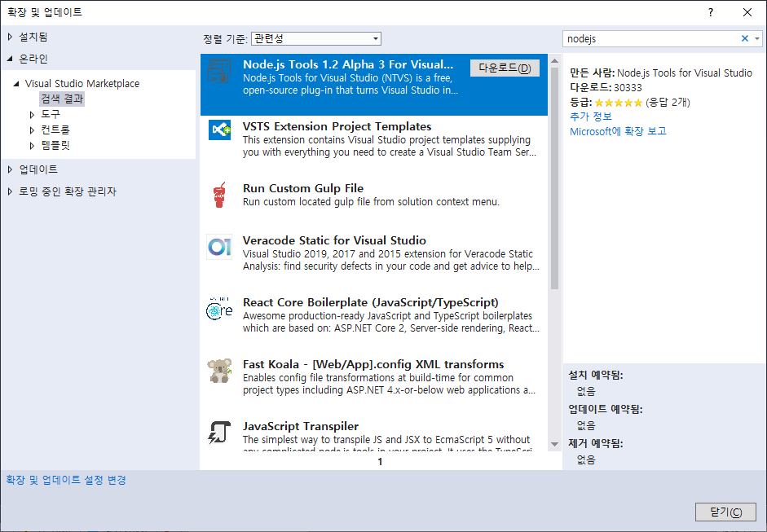Open the 추가 정보 link
This screenshot has width=767, height=532.
[591, 117]
